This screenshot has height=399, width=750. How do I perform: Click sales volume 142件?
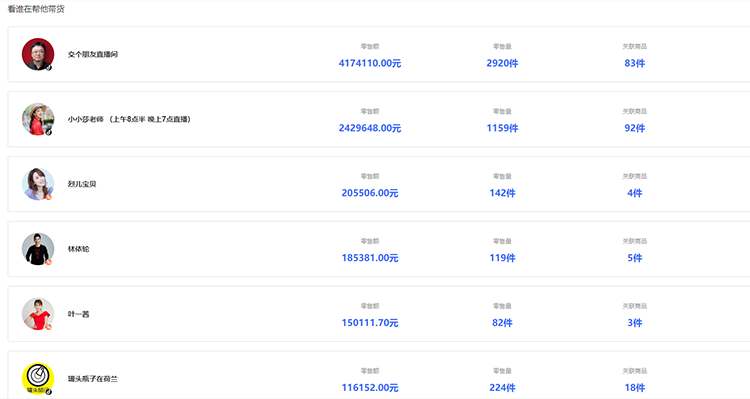pyautogui.click(x=502, y=193)
